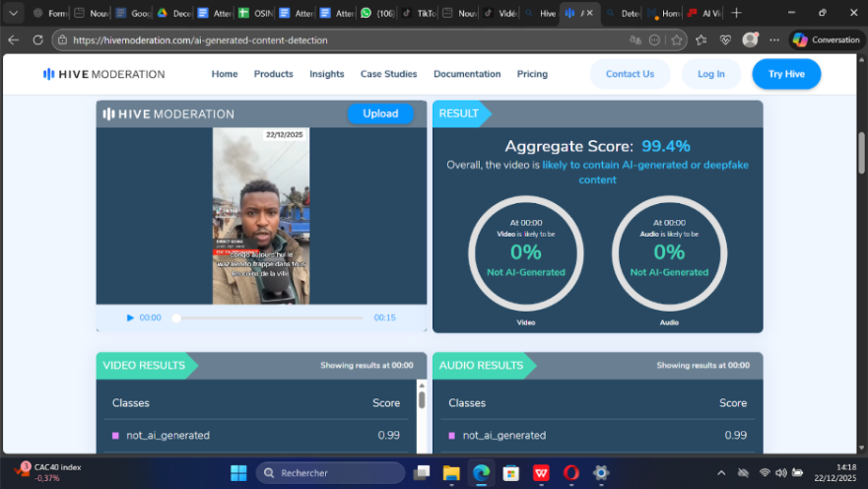
Task: Click the Hive Moderation logo in navbar
Action: [x=103, y=74]
